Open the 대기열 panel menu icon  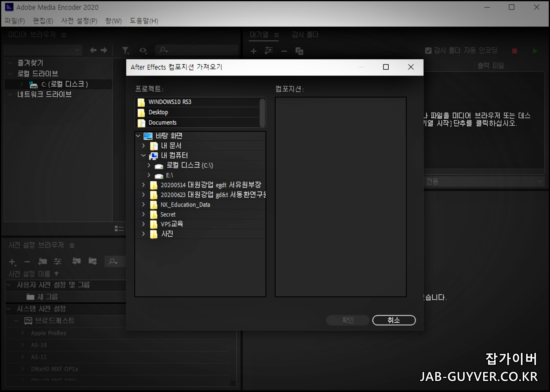(x=277, y=35)
